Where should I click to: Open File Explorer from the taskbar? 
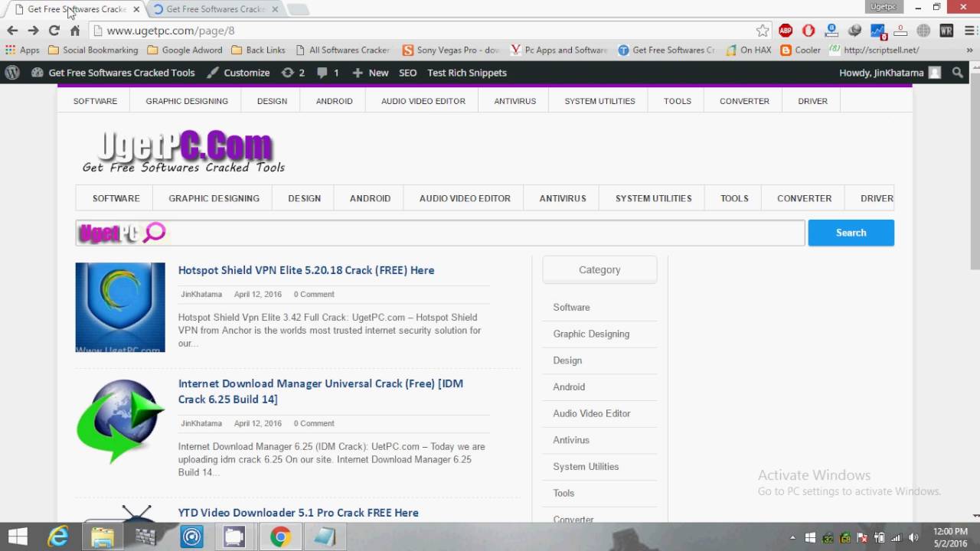coord(103,537)
